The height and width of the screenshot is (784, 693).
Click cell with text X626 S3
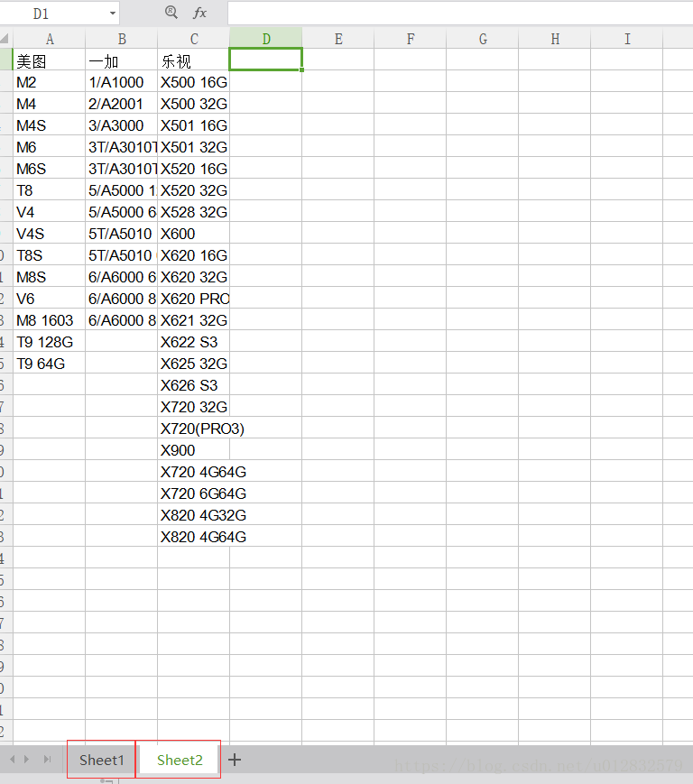[193, 384]
